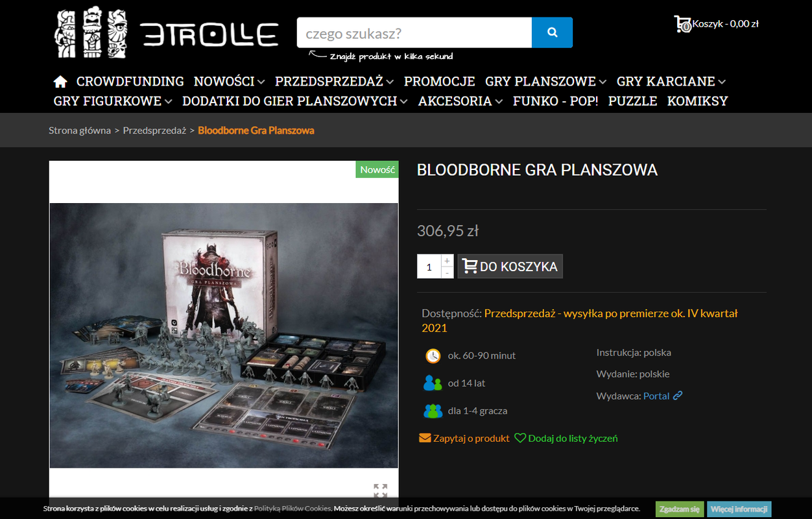Viewport: 812px width, 519px height.
Task: Click the green Nowość badge
Action: click(x=377, y=169)
